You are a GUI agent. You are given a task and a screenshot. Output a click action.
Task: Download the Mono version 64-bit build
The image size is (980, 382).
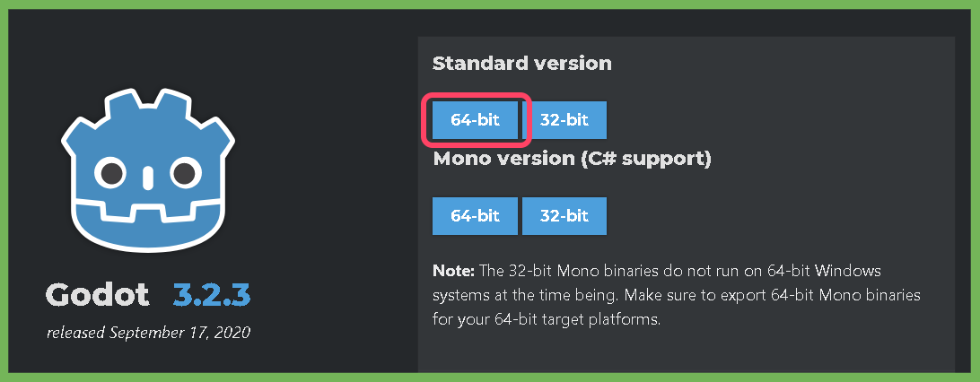click(x=475, y=216)
